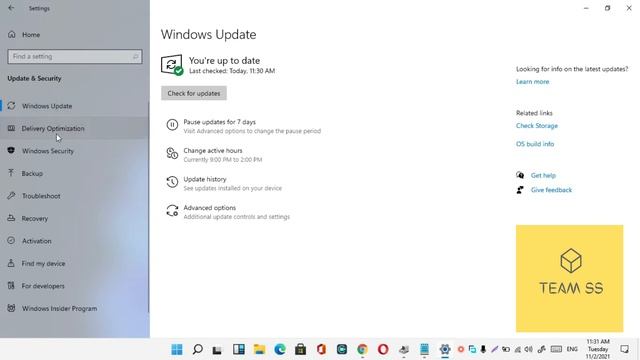
Task: Launch Microsoft Edge from the taskbar
Action: click(280, 349)
